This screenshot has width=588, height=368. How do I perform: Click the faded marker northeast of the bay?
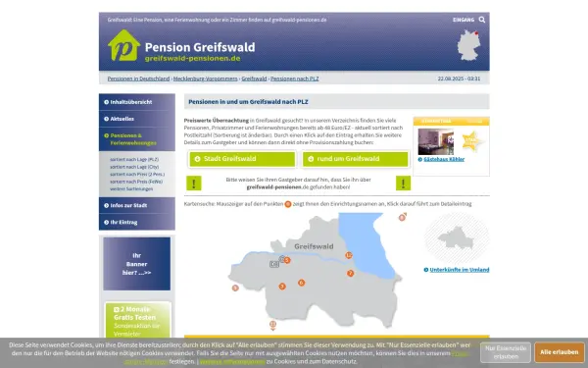tap(402, 218)
